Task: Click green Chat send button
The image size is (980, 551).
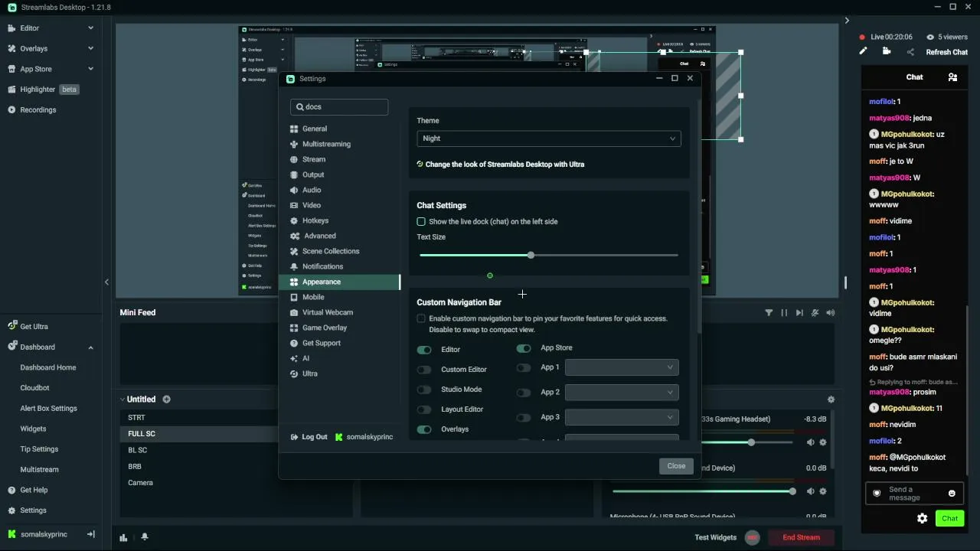Action: tap(949, 518)
